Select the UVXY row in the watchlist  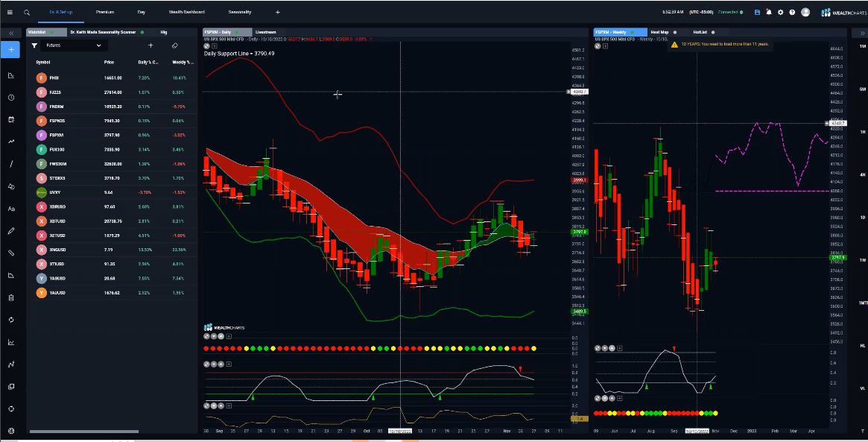(112, 193)
